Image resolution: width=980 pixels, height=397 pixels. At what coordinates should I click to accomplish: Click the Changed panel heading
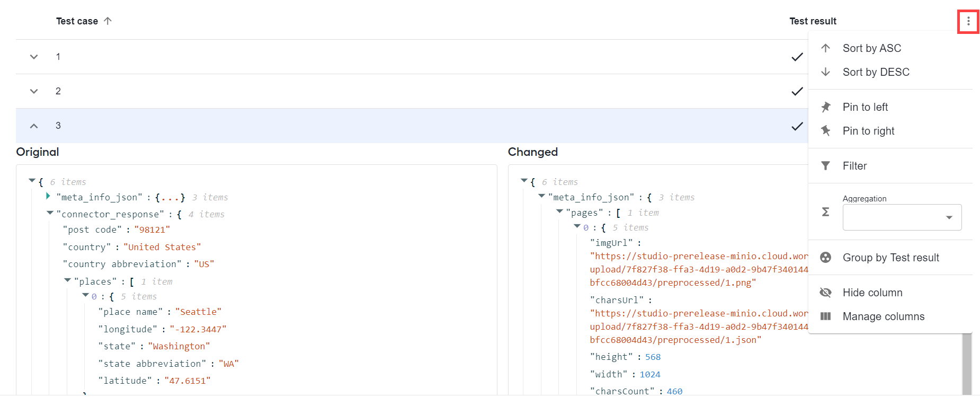tap(533, 152)
